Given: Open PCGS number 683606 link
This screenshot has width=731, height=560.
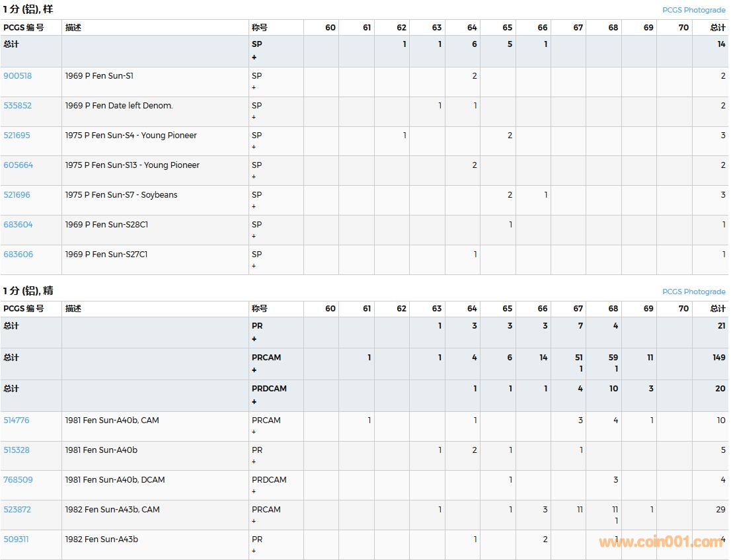Looking at the screenshot, I should tap(18, 255).
